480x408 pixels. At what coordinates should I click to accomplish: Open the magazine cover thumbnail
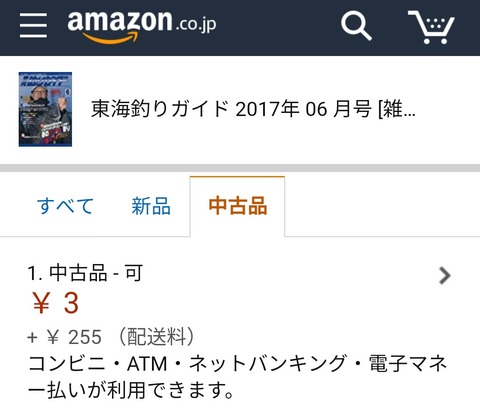(x=45, y=109)
